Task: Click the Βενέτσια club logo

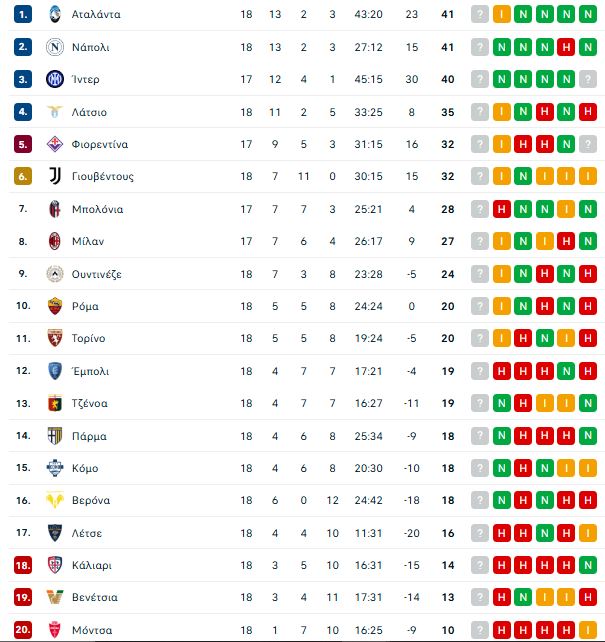Action: point(55,597)
